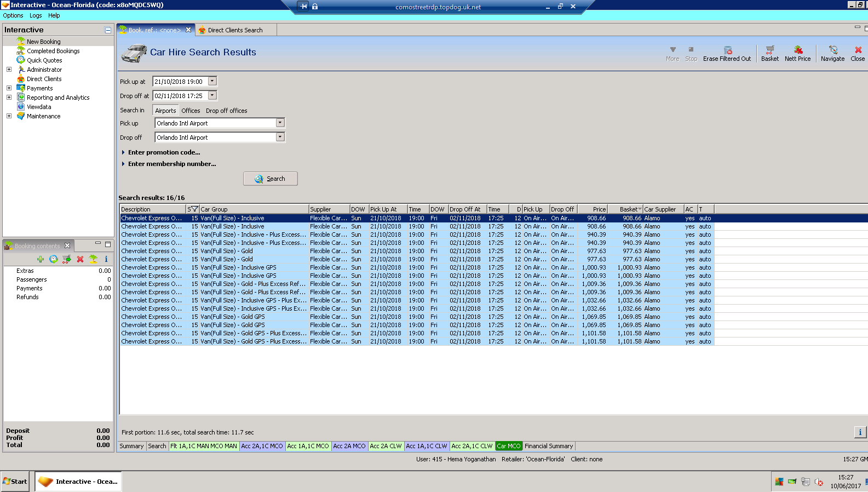Click the Basket toolbar icon
The image size is (868, 492).
click(x=769, y=53)
